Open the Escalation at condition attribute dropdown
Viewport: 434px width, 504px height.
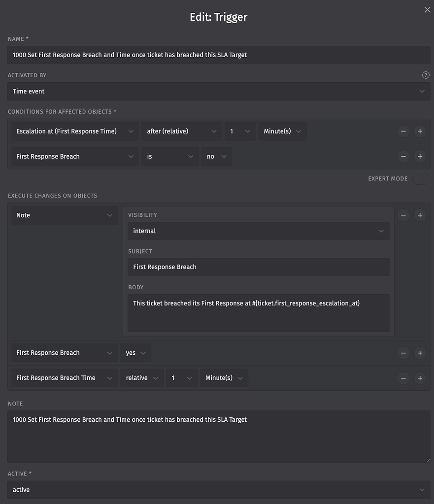pyautogui.click(x=74, y=131)
